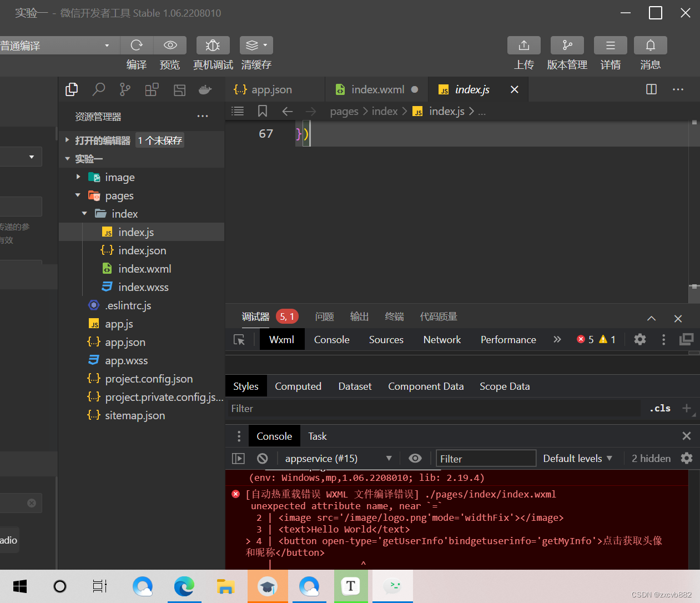The height and width of the screenshot is (603, 700).
Task: Open explorer more actions ellipsis
Action: tap(203, 117)
